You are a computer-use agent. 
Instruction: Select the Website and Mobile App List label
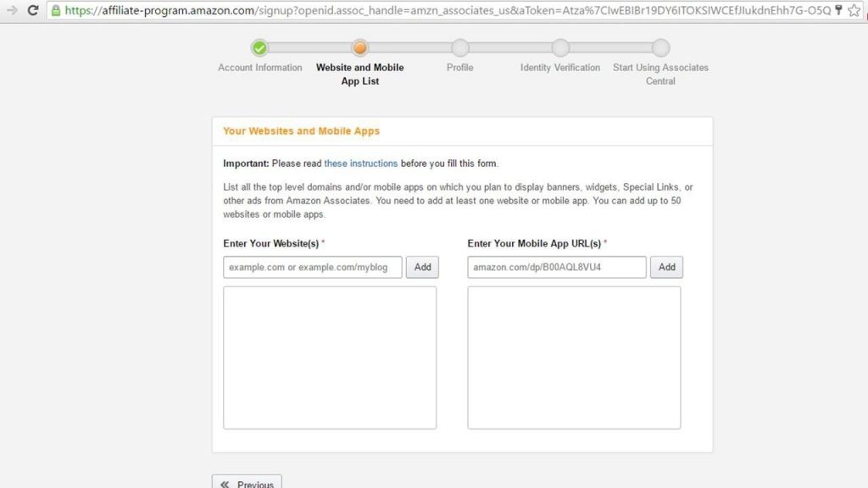(359, 75)
